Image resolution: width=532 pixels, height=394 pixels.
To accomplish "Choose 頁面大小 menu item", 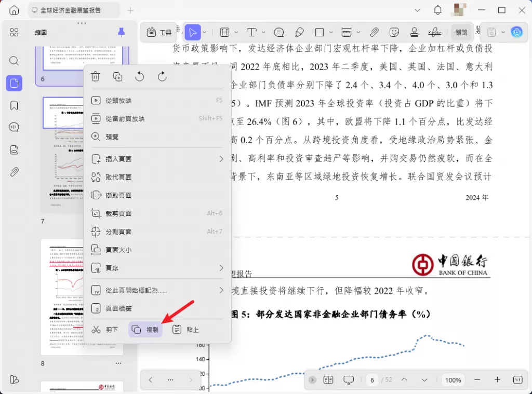I will (x=157, y=250).
